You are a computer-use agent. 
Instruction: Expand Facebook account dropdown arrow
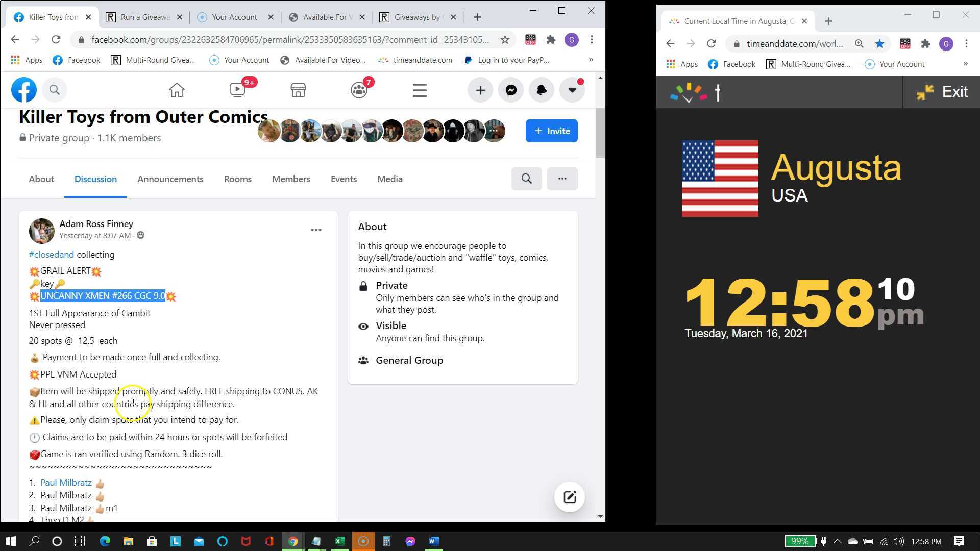[x=572, y=90]
